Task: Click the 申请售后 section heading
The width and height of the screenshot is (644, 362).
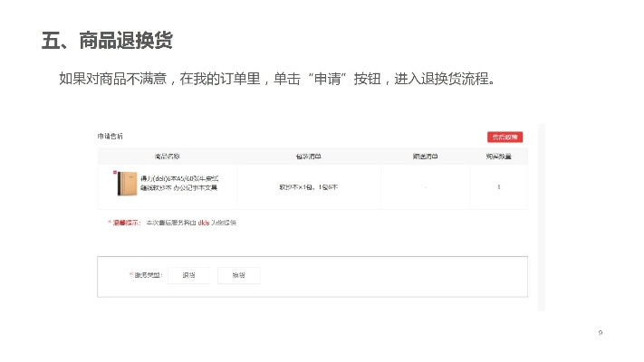Action: point(111,137)
